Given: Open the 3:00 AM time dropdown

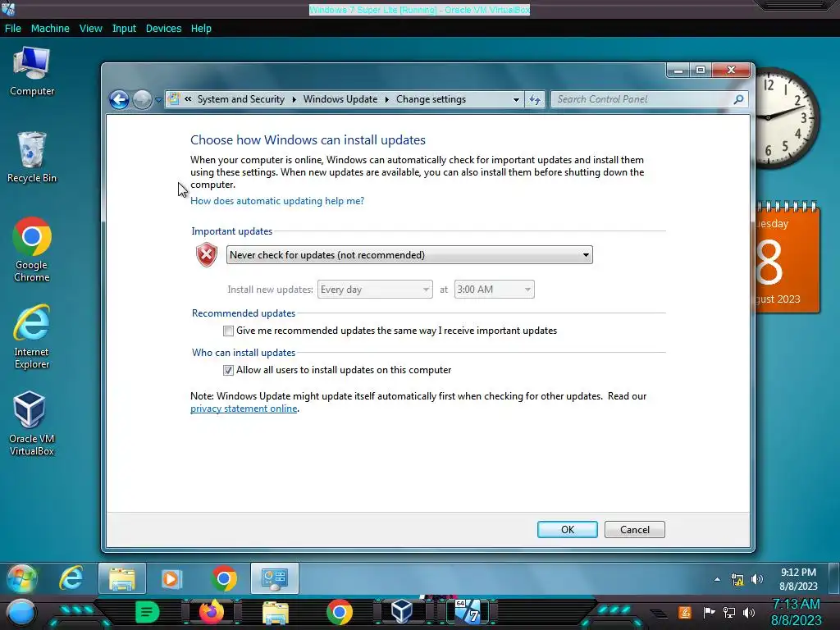Looking at the screenshot, I should [494, 290].
